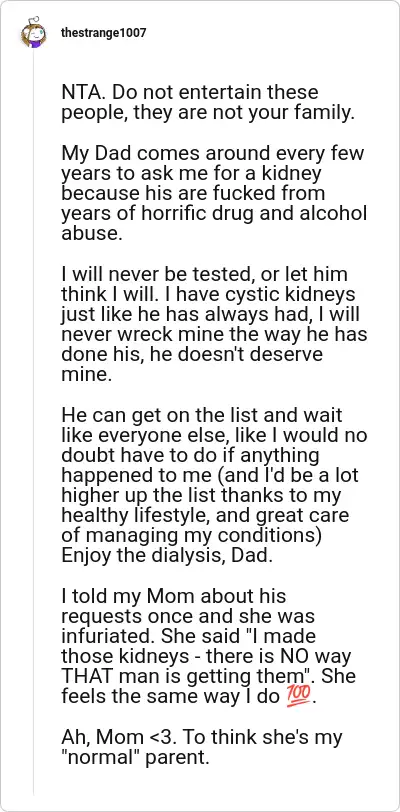Click the word 'abuse.' ending the second paragraph
This screenshot has height=812, width=400.
tap(91, 233)
